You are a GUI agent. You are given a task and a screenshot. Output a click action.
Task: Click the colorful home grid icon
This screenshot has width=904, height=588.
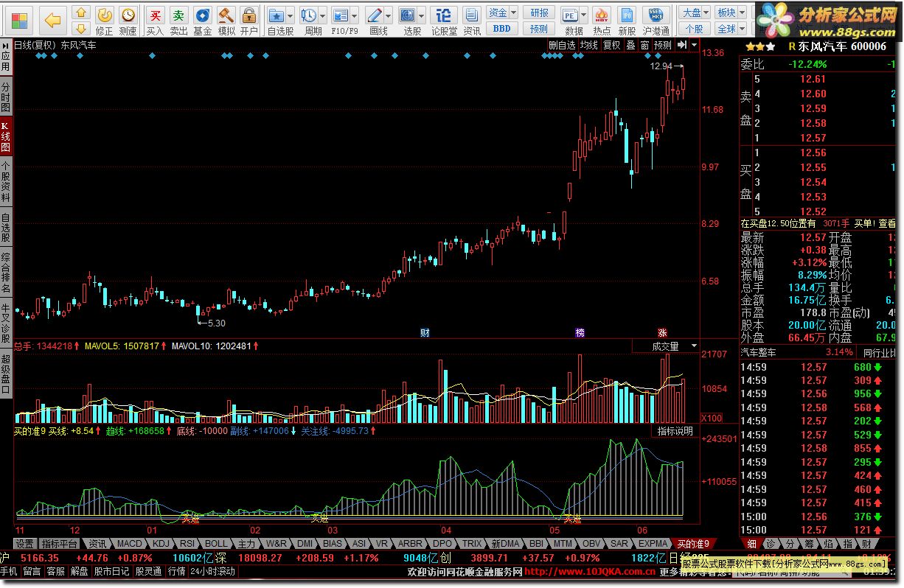pos(20,20)
